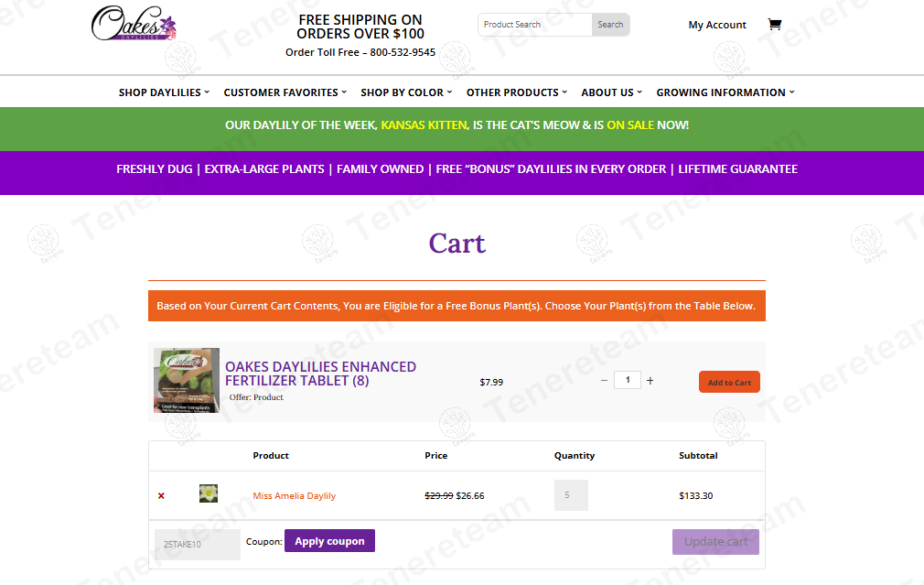Click the $133.30 subtotal value

pyautogui.click(x=696, y=496)
